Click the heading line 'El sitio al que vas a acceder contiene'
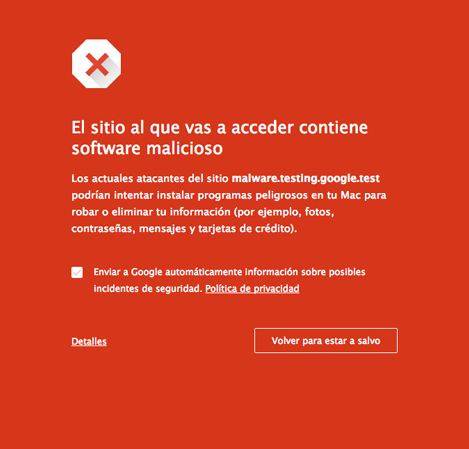Image resolution: width=469 pixels, height=449 pixels. point(220,128)
